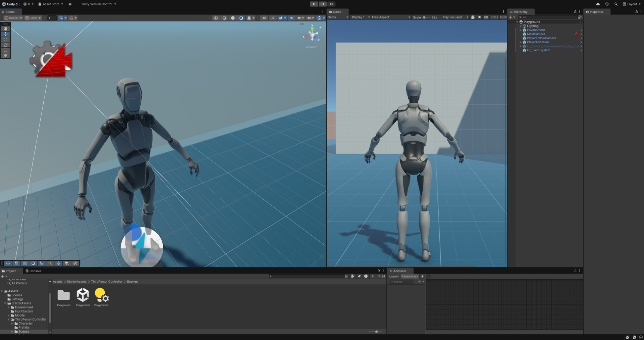
Task: Switch to the Console tab
Action: (x=33, y=271)
